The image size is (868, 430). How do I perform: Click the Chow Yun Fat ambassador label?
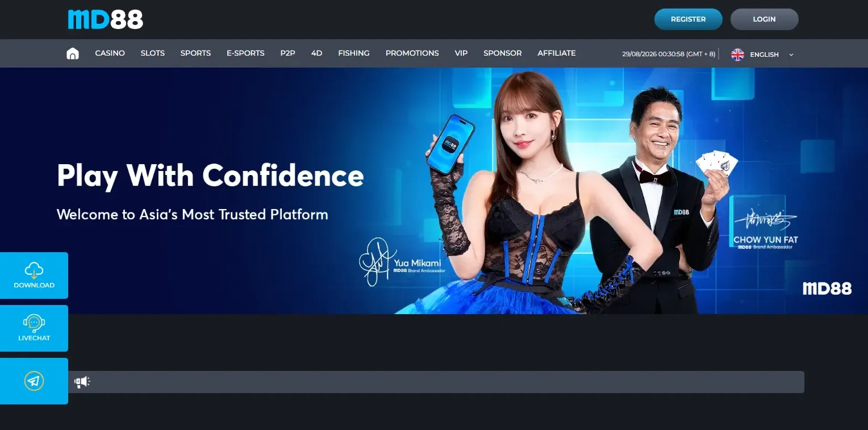[765, 240]
